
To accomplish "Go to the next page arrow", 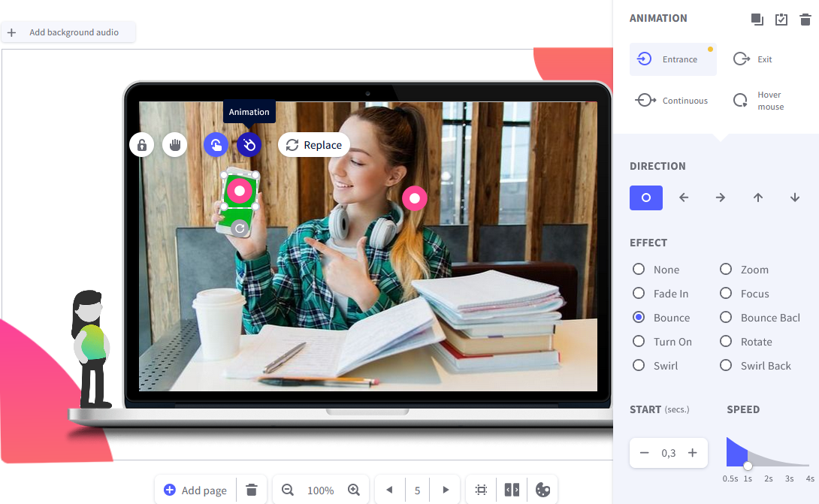I will 446,490.
